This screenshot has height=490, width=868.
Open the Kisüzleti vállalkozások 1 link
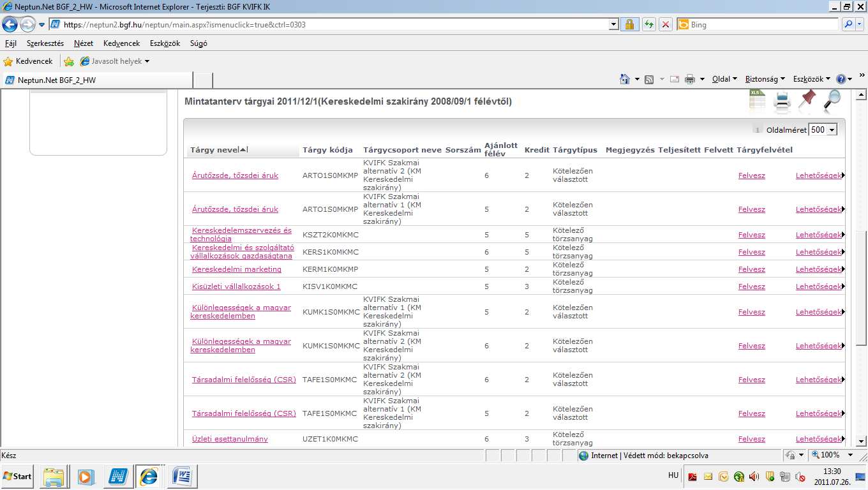click(x=236, y=286)
